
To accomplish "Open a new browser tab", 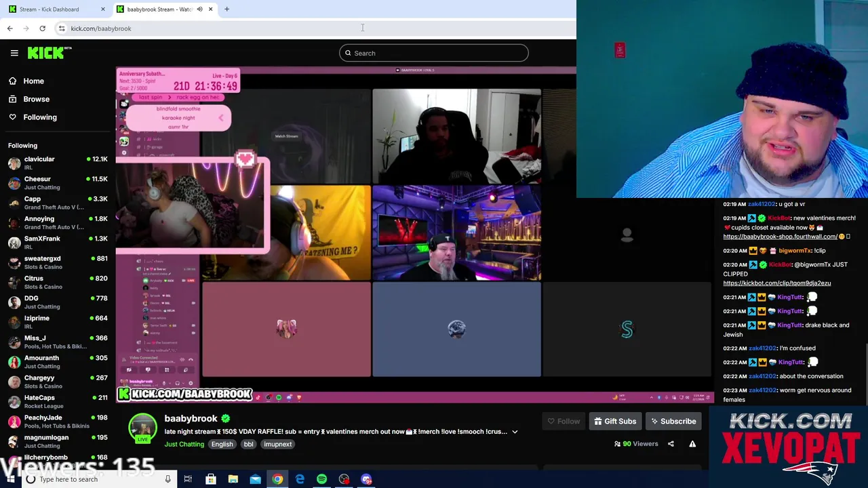I will (x=226, y=9).
